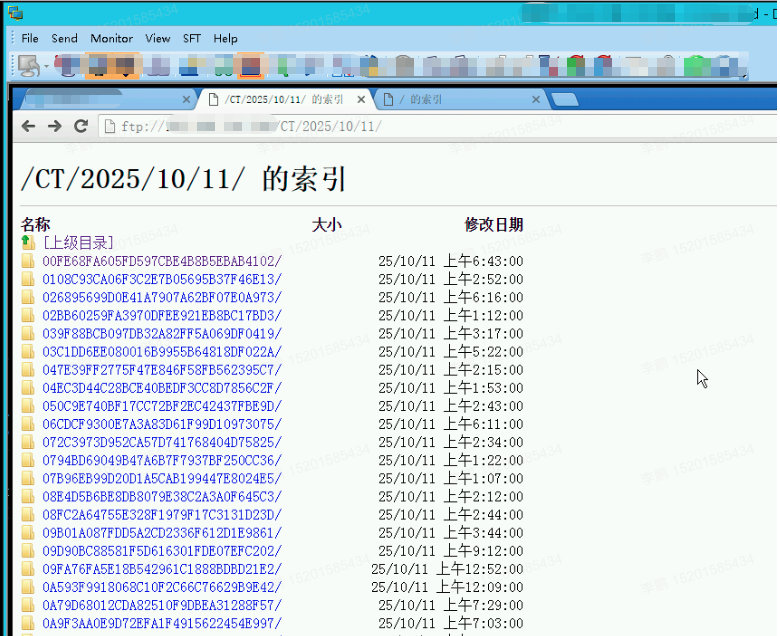Click folder icon beside 072C3973D952CA57D741768404D75825/
780x636 pixels.
(x=28, y=442)
